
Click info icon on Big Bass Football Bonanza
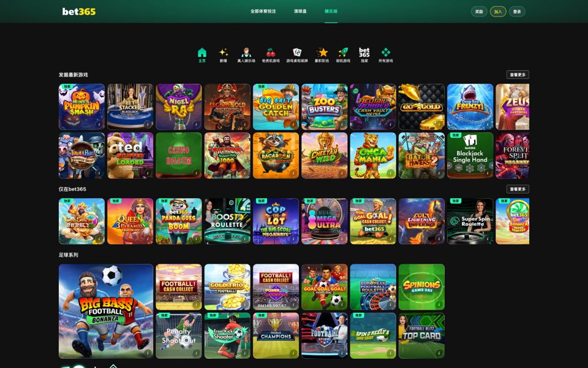point(148,353)
